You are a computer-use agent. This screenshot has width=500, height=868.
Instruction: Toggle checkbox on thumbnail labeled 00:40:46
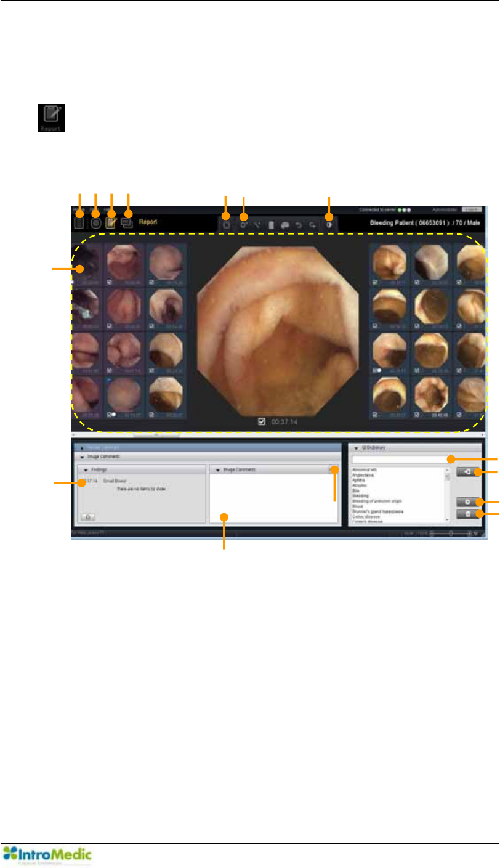click(417, 414)
